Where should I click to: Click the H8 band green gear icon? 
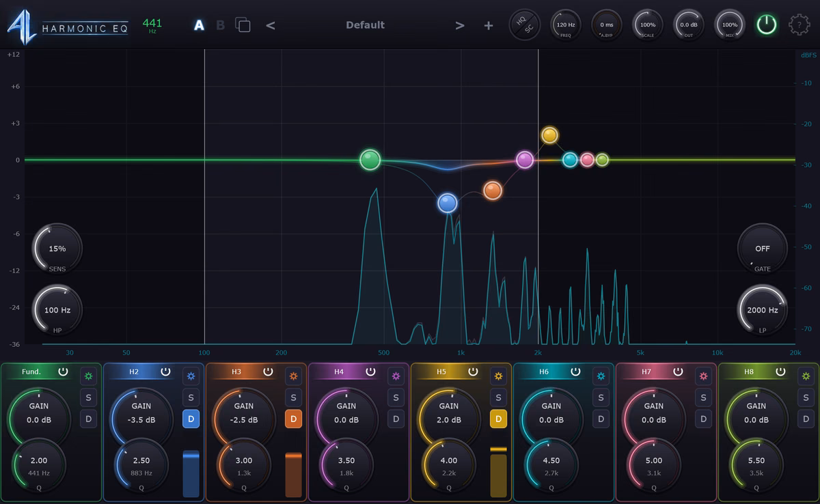coord(806,376)
